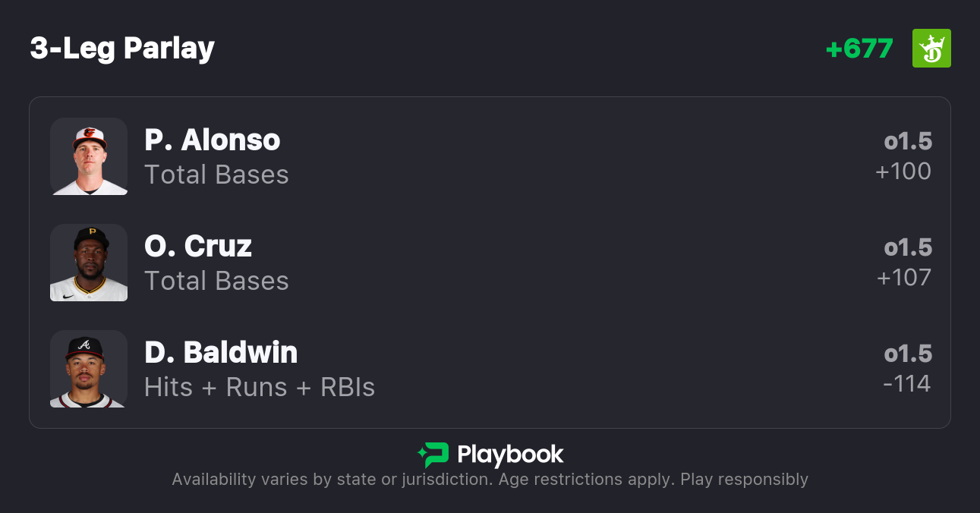Click Alonso's Total Bases market label
This screenshot has width=980, height=513.
(x=216, y=175)
